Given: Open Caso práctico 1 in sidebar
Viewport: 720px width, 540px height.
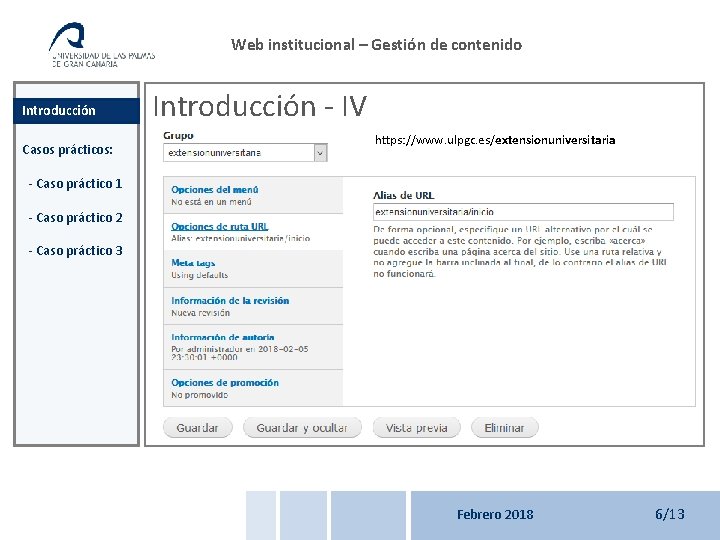Looking at the screenshot, I should (x=75, y=184).
